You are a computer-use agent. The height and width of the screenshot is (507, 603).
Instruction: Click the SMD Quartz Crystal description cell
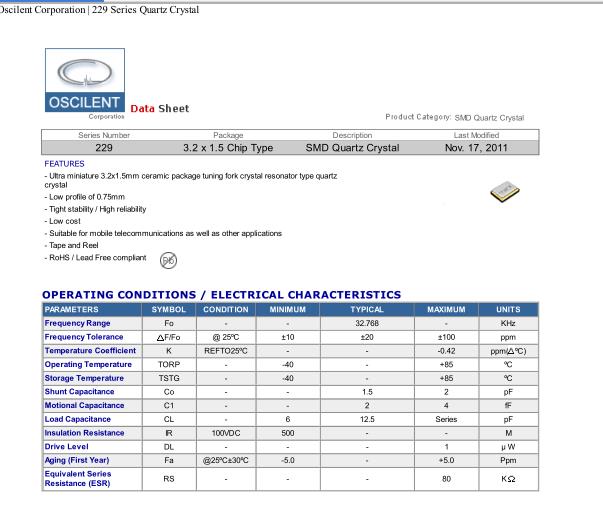352,148
